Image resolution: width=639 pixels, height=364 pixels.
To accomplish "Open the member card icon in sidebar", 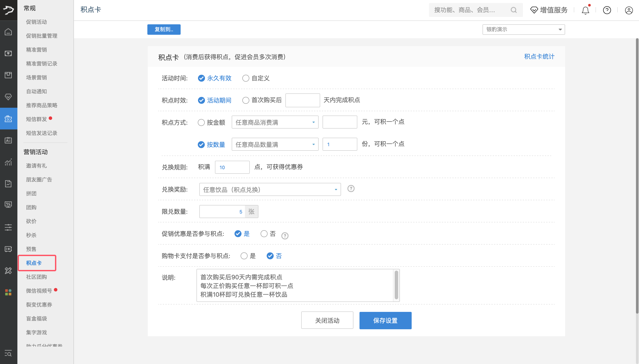I will tap(8, 140).
